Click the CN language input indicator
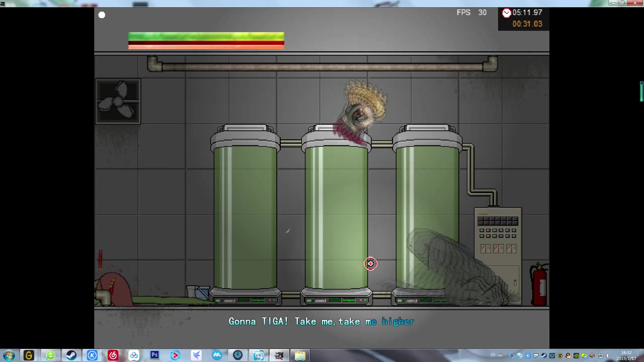Screen dimensions: 644x362 [494, 355]
